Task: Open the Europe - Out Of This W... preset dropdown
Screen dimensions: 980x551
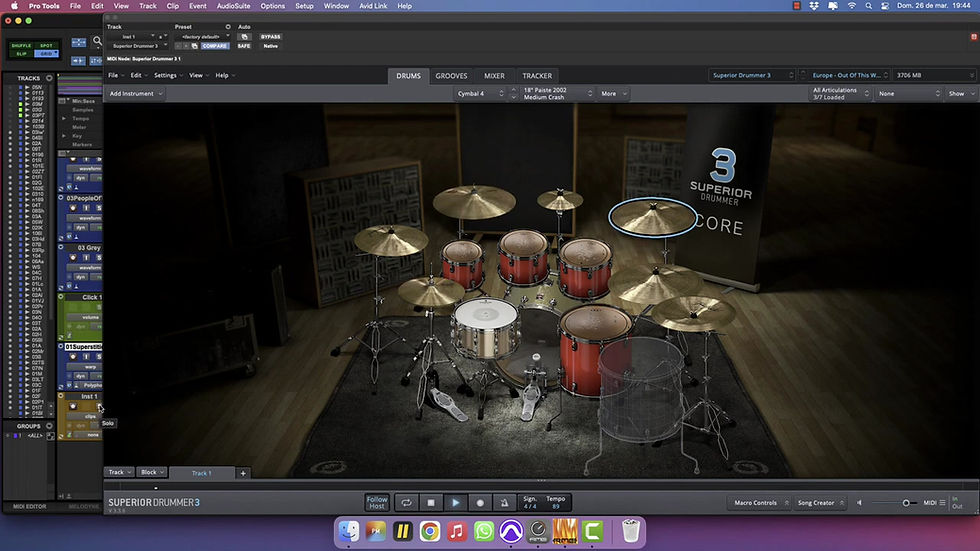Action: (x=849, y=75)
